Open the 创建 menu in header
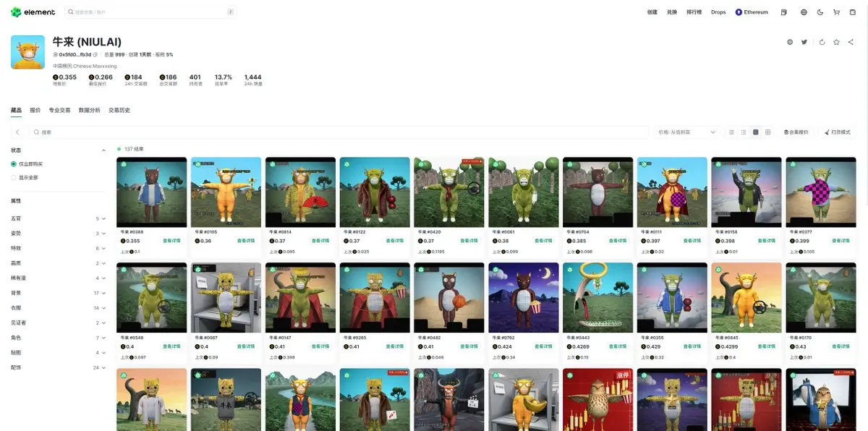Viewport: 868px width, 431px height. pyautogui.click(x=652, y=12)
